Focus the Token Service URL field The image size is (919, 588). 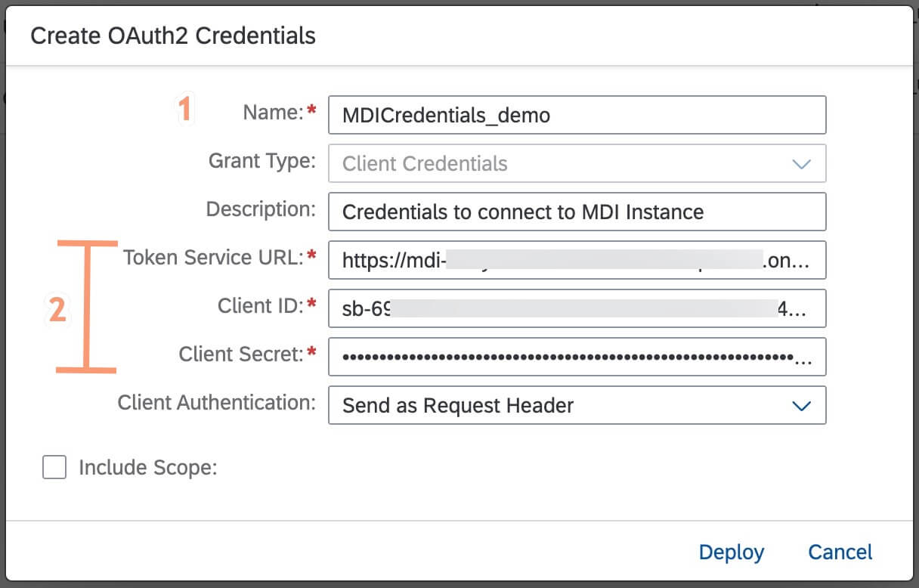click(577, 260)
